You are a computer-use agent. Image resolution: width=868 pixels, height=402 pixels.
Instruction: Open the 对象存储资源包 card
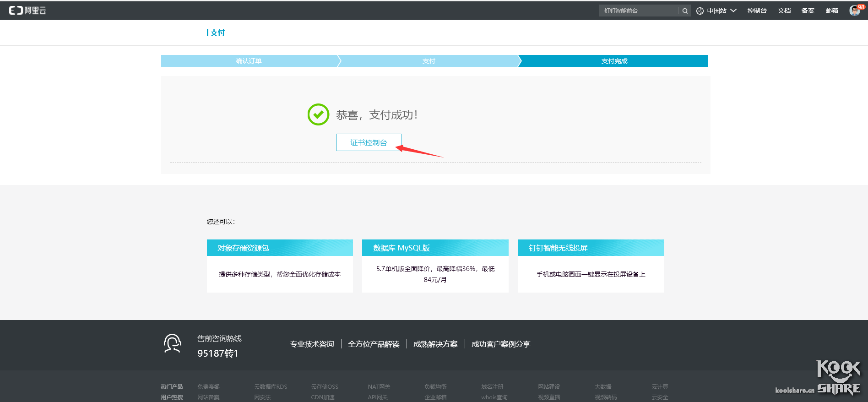pos(280,266)
